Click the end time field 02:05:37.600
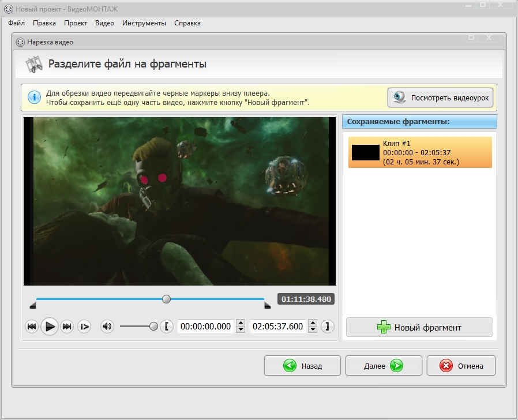The image size is (518, 420). point(278,327)
